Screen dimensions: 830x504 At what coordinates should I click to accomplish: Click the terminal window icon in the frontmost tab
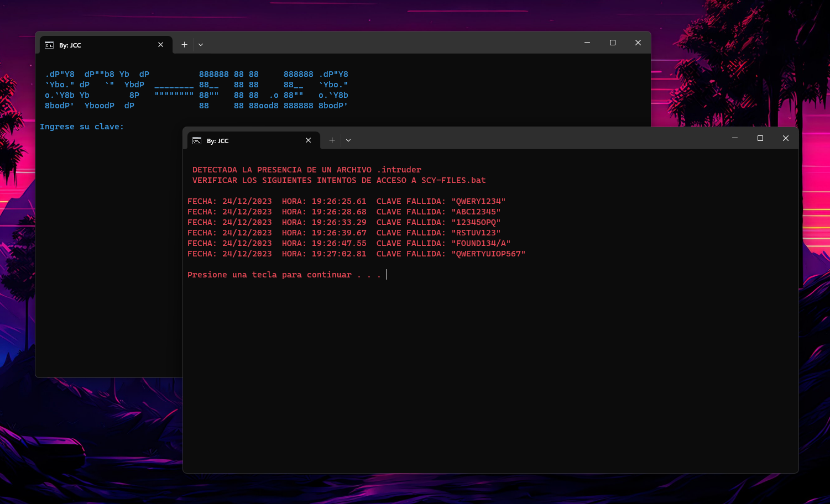tap(196, 141)
